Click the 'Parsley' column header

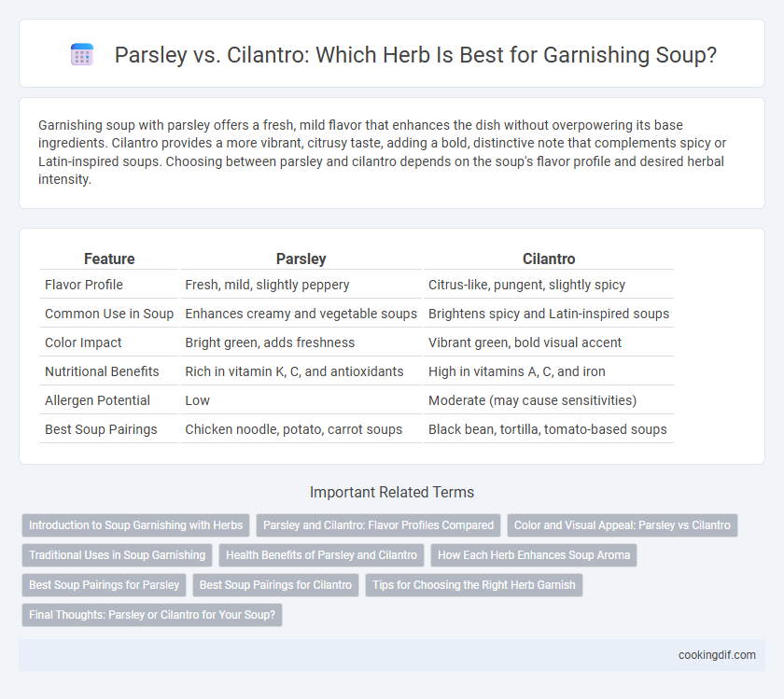[x=301, y=259]
